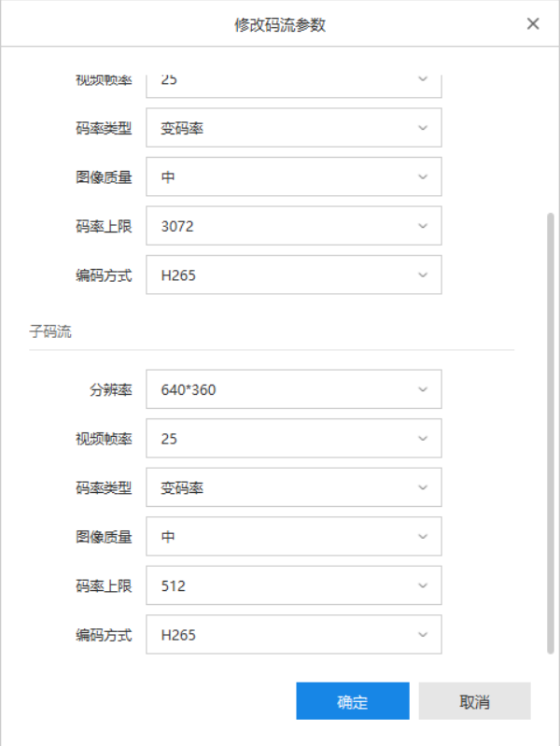
Task: Click the 3072 bitrate value text
Action: (x=177, y=226)
